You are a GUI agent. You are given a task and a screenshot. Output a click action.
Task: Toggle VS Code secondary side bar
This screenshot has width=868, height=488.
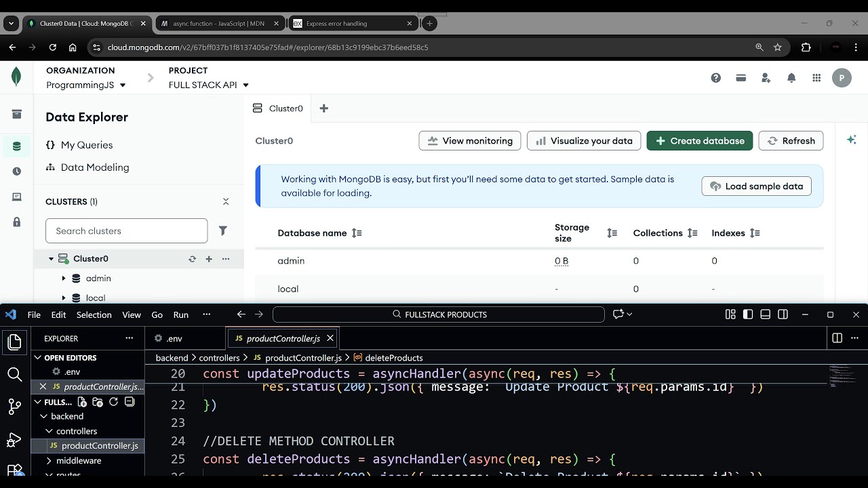(783, 314)
